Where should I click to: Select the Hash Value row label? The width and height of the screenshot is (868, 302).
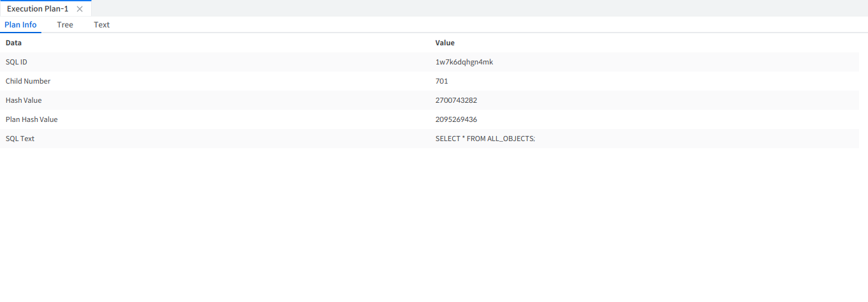(24, 100)
